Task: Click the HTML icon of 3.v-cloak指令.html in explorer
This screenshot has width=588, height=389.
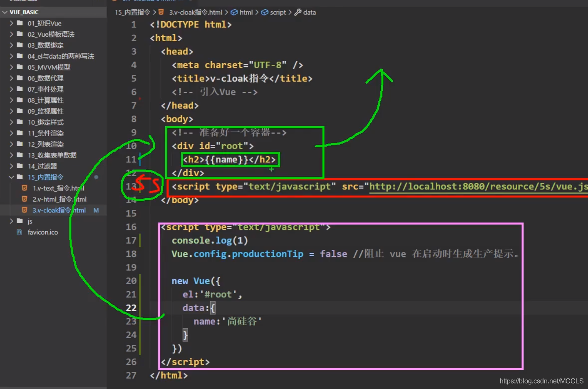Action: (x=25, y=210)
